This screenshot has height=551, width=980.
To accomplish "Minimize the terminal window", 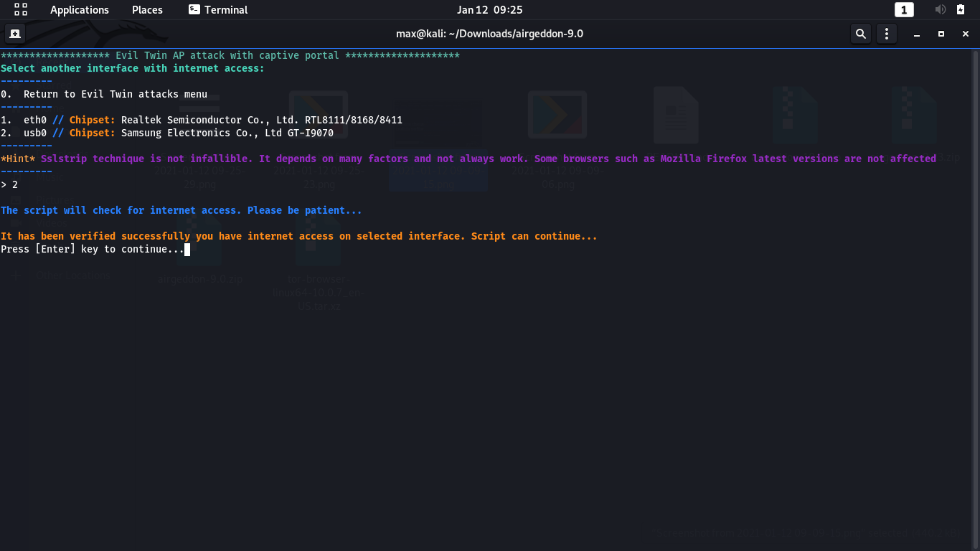I will [917, 34].
